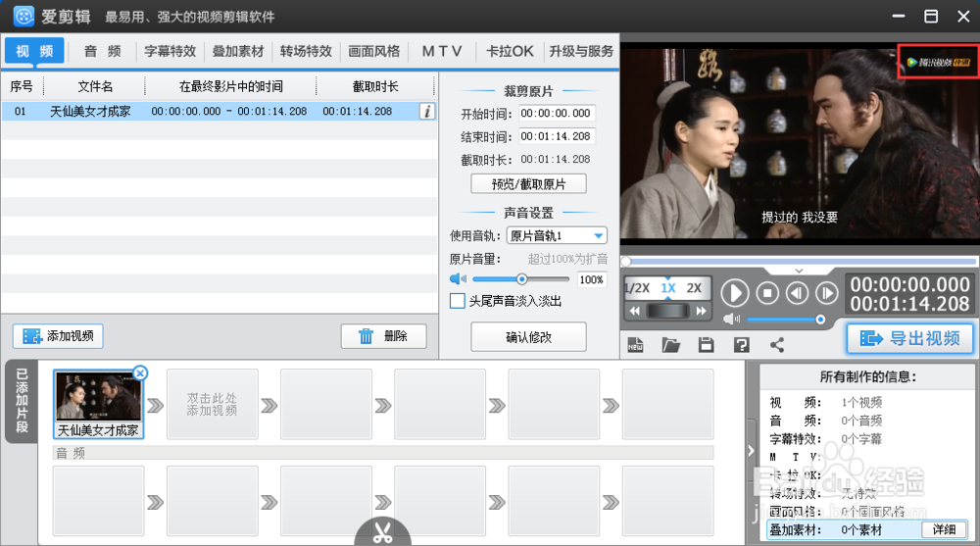
Task: Step to the previous frame
Action: (797, 293)
